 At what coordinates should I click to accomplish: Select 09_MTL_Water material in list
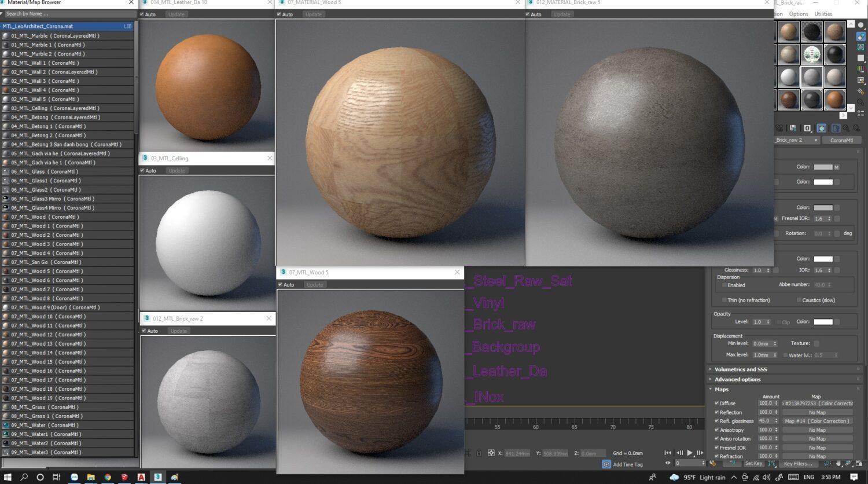(67, 425)
